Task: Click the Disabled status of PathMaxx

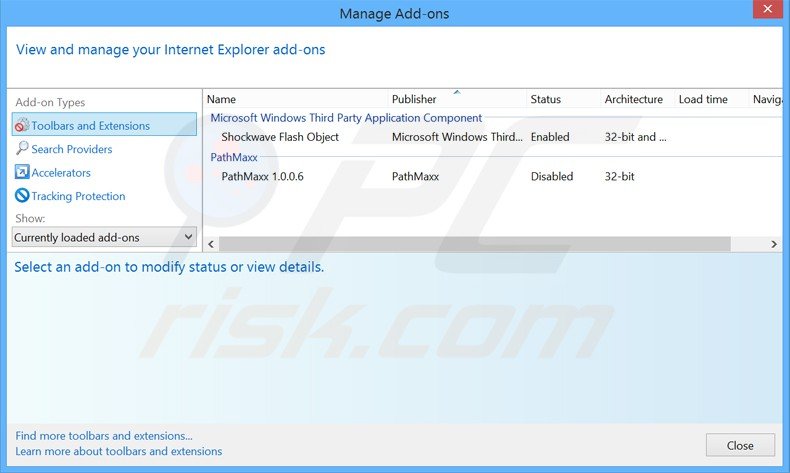Action: click(x=552, y=176)
